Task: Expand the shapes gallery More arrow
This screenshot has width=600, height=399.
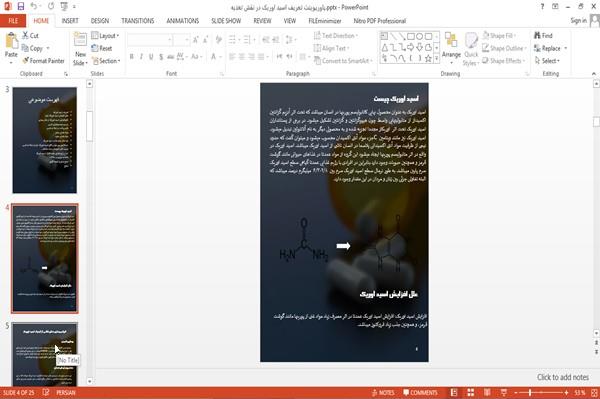Action: tap(437, 59)
